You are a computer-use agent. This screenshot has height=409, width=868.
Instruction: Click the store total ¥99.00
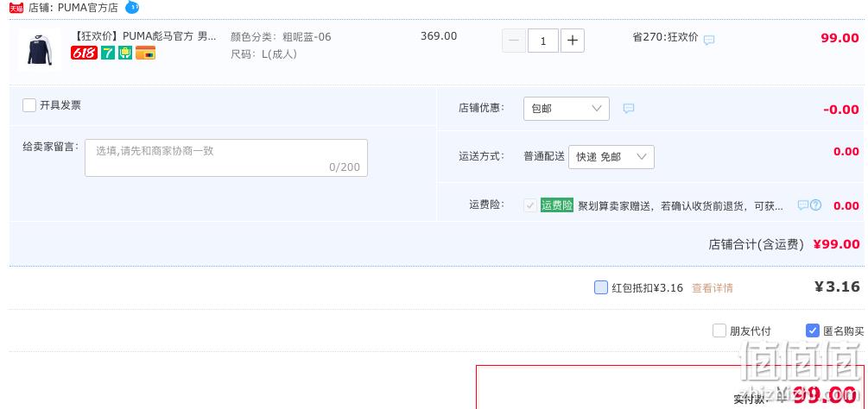point(836,244)
